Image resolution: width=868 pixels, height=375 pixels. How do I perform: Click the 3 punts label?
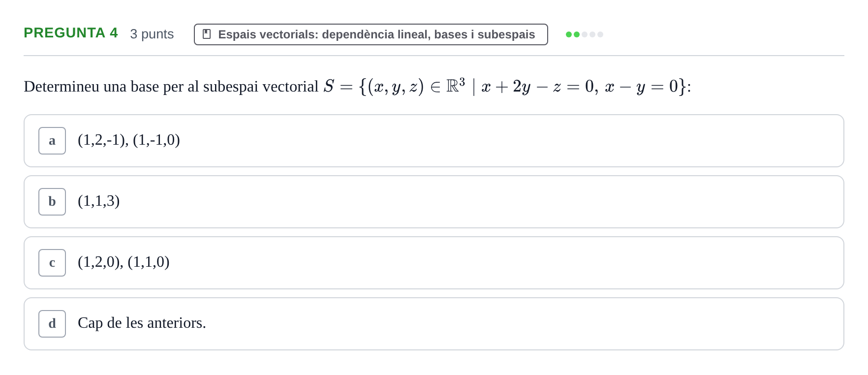(x=152, y=34)
